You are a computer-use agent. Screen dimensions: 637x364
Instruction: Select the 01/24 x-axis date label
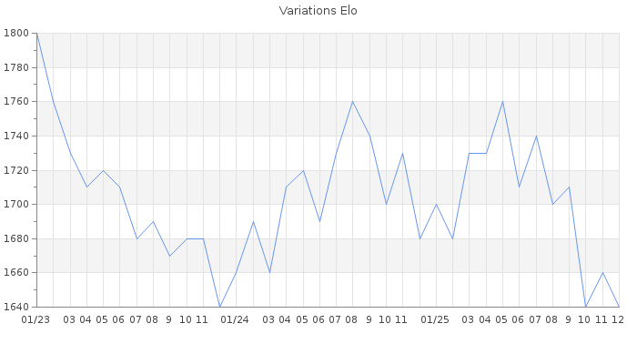(x=236, y=319)
